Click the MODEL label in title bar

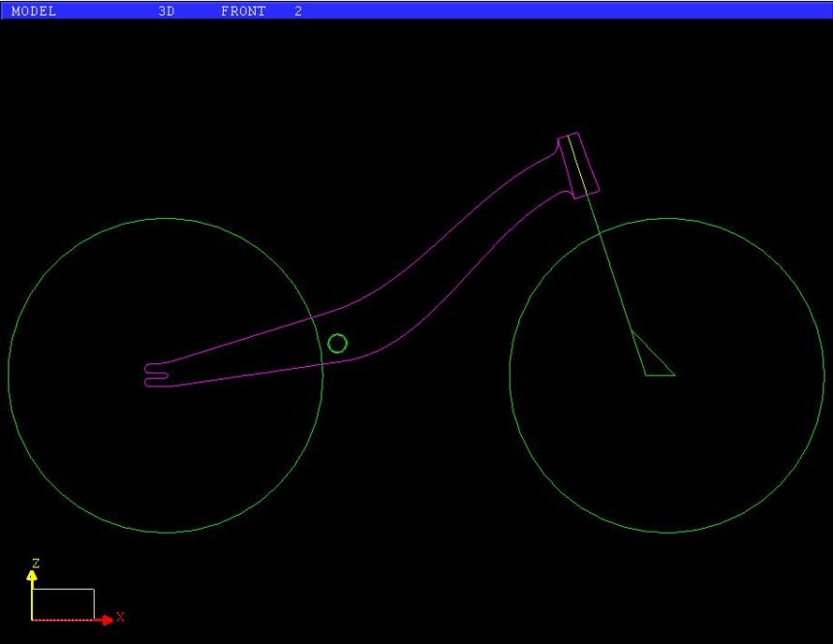[x=33, y=12]
